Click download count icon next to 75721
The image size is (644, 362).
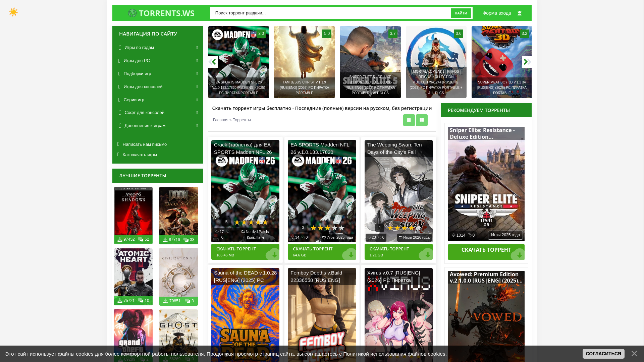[x=120, y=301]
